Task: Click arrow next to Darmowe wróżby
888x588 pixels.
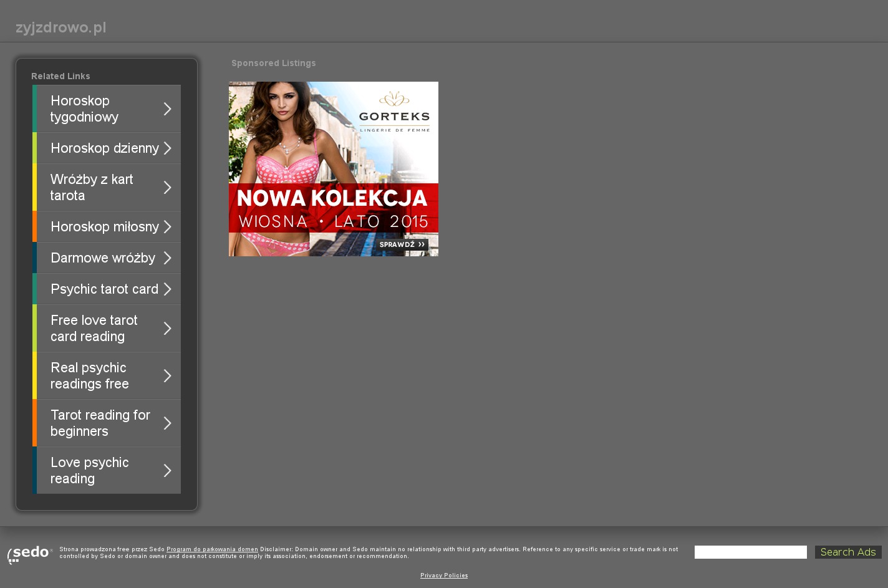Action: [167, 258]
